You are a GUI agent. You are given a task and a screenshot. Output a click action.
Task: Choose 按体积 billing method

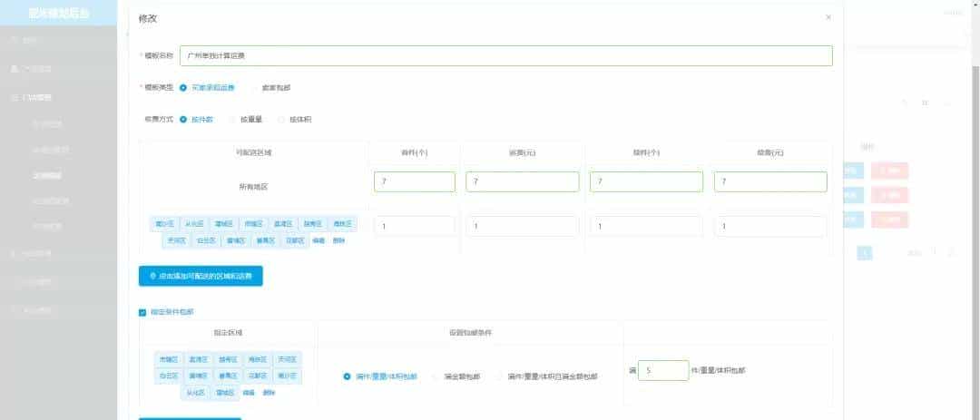294,119
